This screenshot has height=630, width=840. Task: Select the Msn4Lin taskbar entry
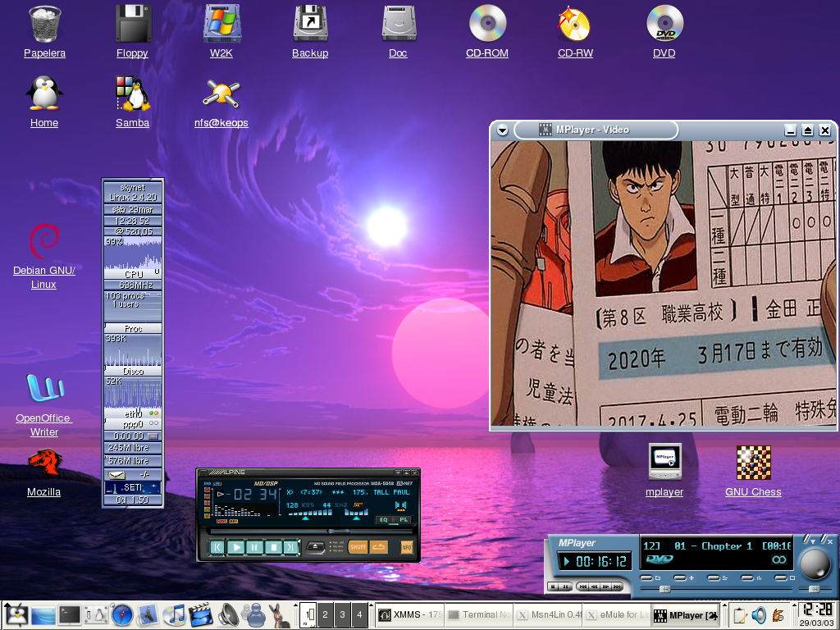click(547, 614)
